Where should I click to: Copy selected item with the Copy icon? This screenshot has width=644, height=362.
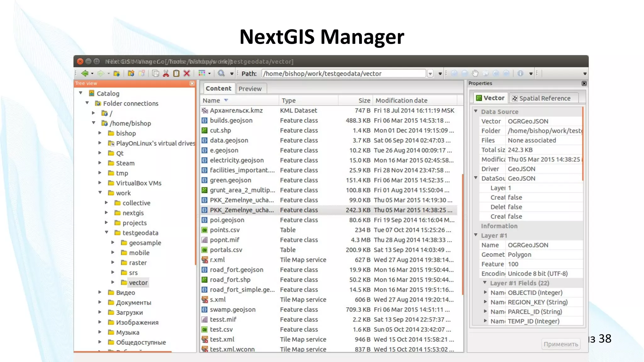click(x=155, y=73)
